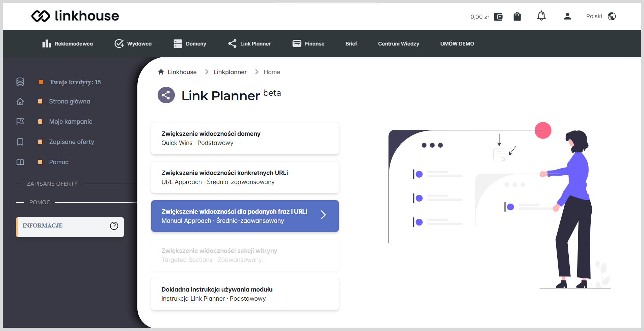
Task: Open the Reklamodawca menu
Action: (68, 43)
